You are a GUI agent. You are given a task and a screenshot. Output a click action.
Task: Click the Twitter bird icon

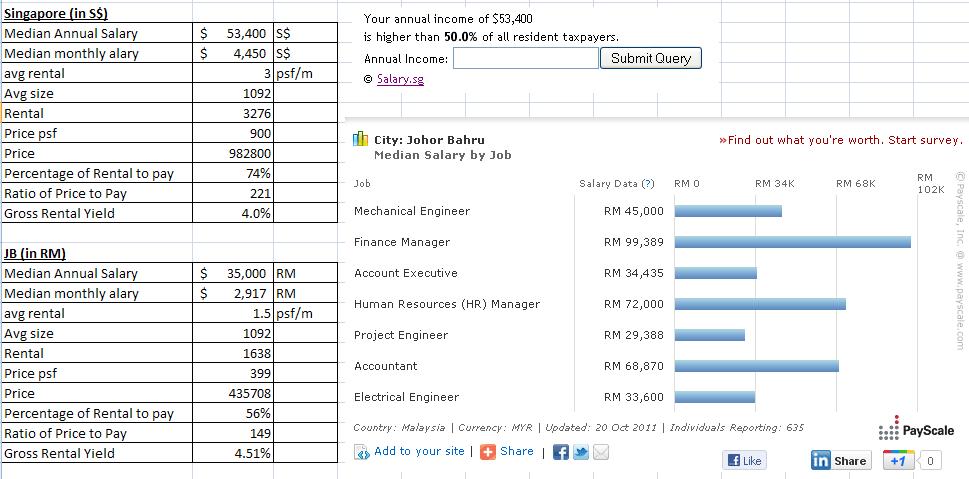(581, 452)
